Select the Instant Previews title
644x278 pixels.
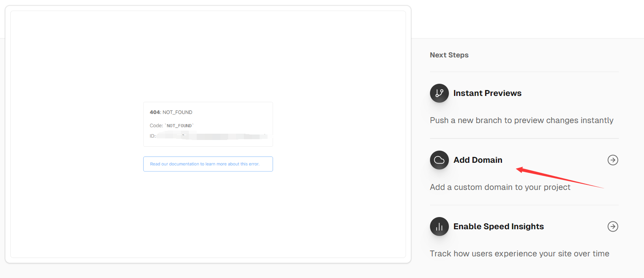(x=487, y=93)
